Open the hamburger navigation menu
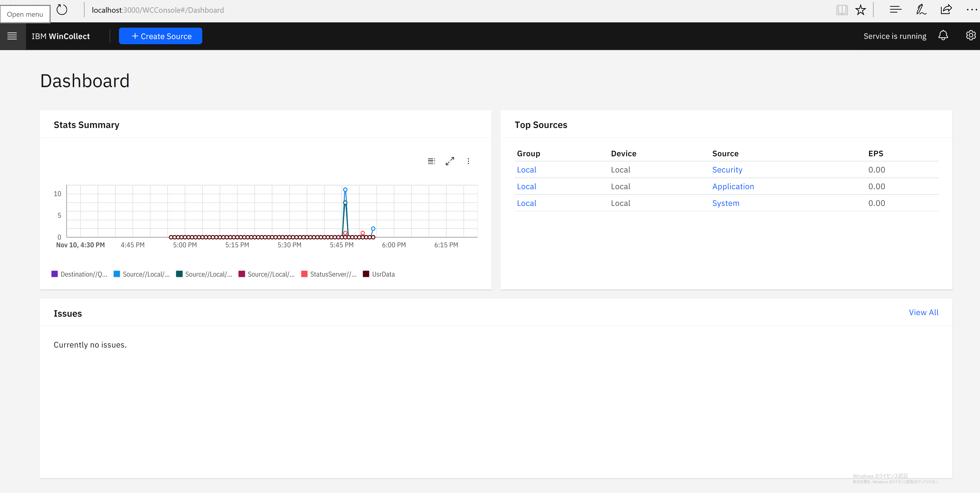 pos(12,36)
